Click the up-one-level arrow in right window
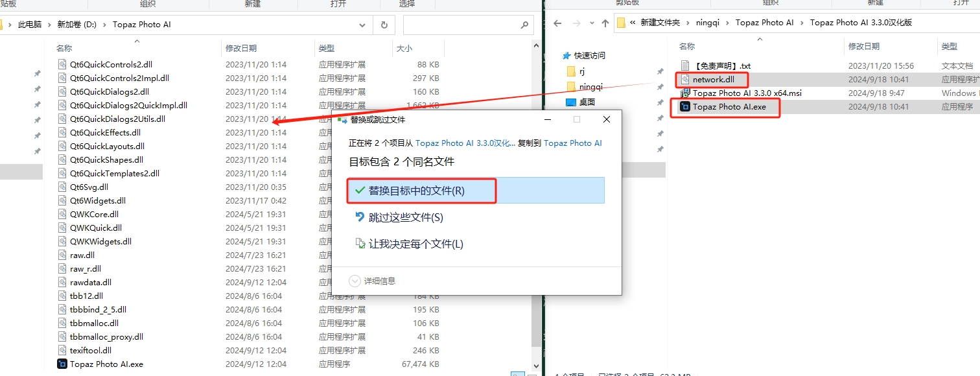The width and height of the screenshot is (980, 376). click(605, 23)
